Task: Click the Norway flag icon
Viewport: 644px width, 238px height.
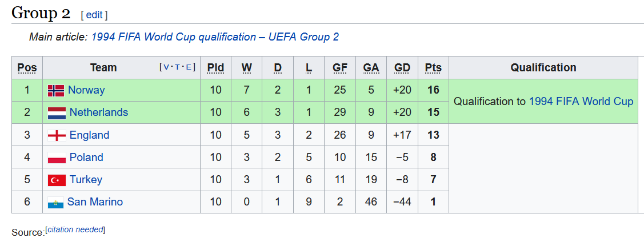Action: point(56,90)
